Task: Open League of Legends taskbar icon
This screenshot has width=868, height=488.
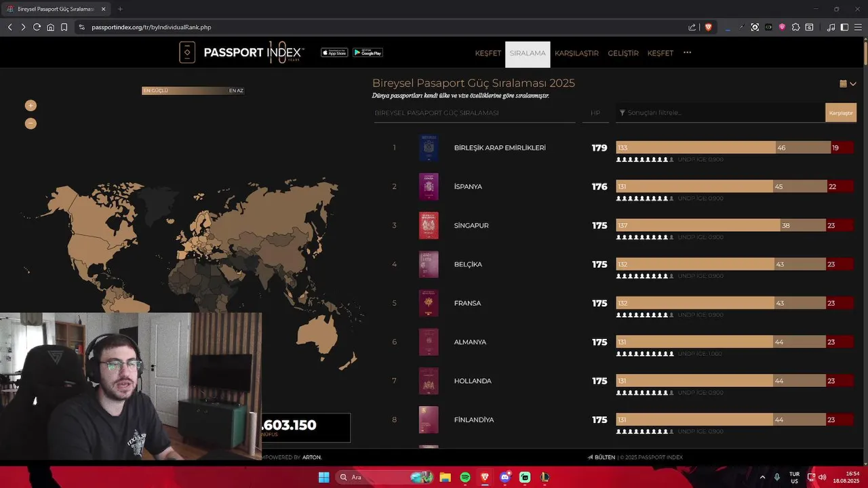Action: pyautogui.click(x=545, y=477)
